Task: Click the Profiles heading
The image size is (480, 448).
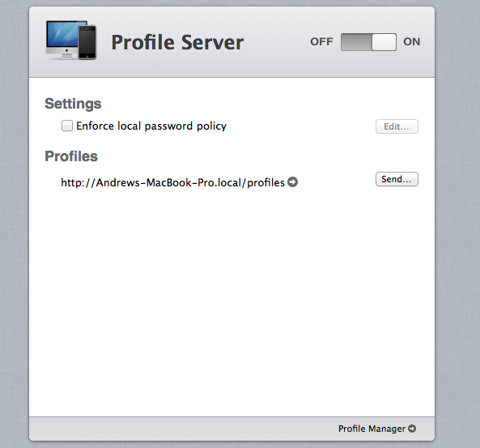Action: click(x=71, y=156)
